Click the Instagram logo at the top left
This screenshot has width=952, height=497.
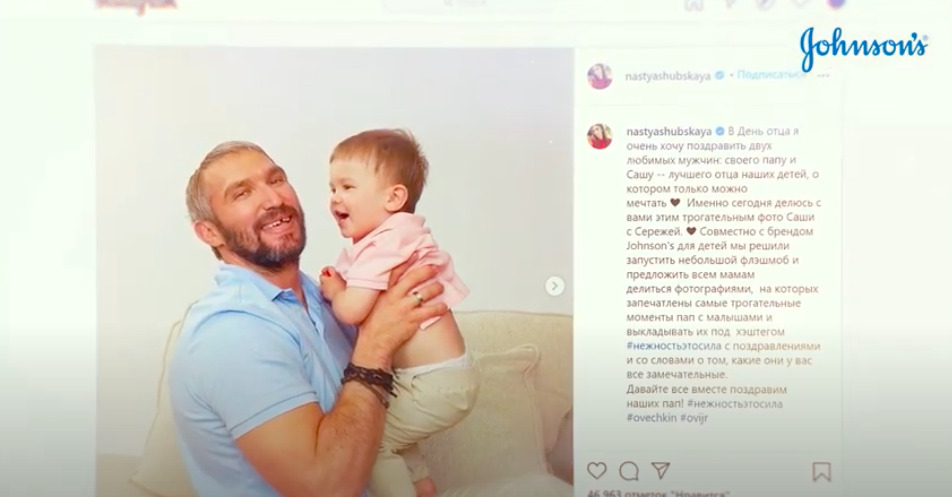point(137,5)
